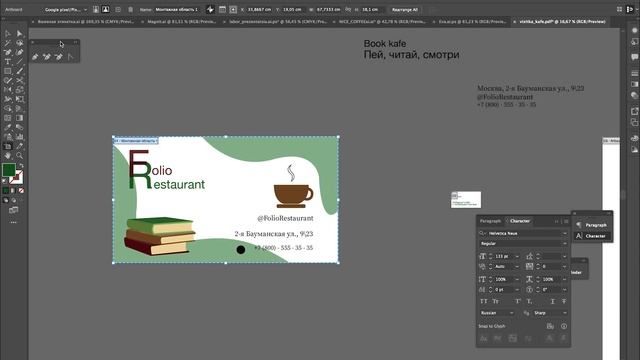Select the Line Segment tool
640x360 pixels.
click(x=20, y=62)
